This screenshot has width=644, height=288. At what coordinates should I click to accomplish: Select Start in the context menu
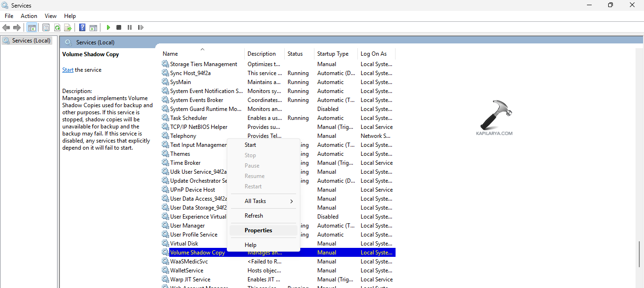click(250, 145)
